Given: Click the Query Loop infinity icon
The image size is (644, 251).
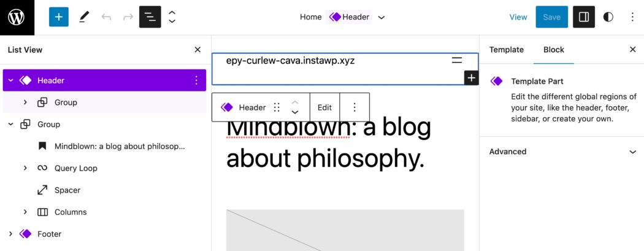Looking at the screenshot, I should click(x=42, y=168).
